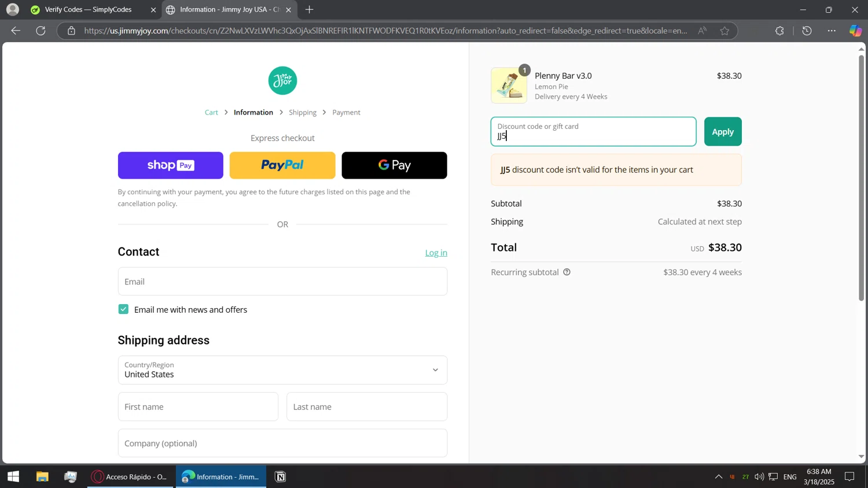Open the Country/Region dropdown
This screenshot has width=868, height=488.
[282, 370]
